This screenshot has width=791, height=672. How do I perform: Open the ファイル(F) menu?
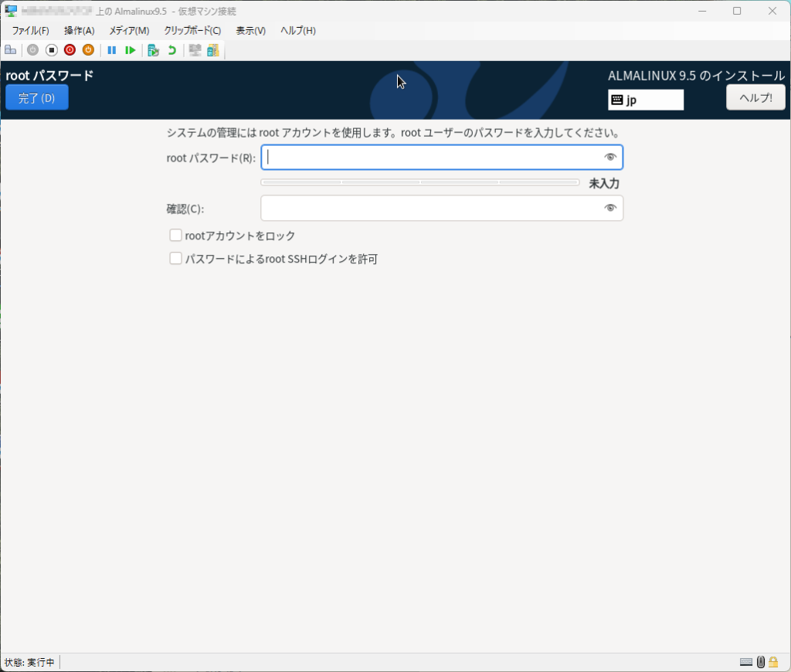tap(30, 31)
